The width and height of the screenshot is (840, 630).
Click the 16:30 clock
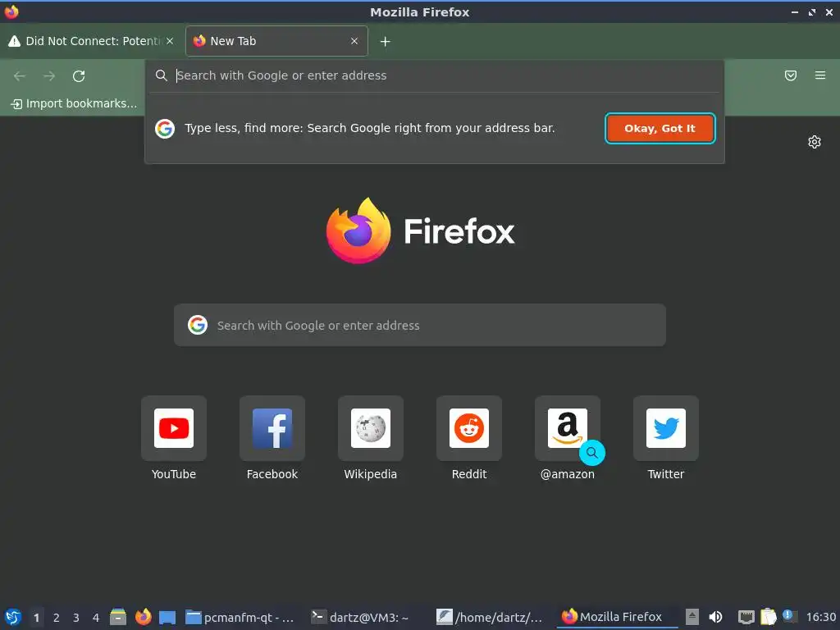(820, 617)
